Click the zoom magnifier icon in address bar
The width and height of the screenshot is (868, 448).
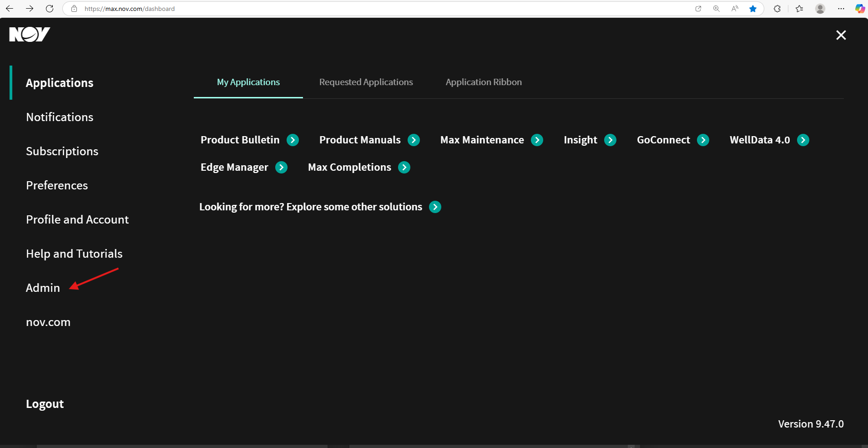tap(717, 9)
